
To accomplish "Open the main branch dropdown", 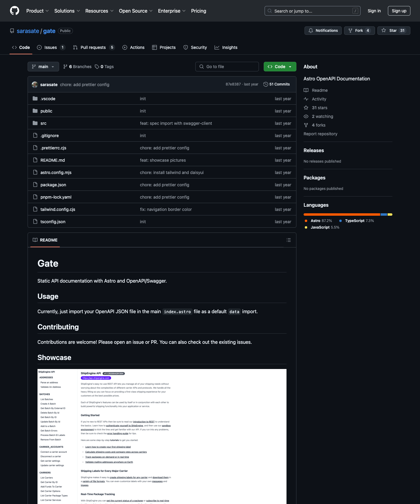I will [43, 67].
